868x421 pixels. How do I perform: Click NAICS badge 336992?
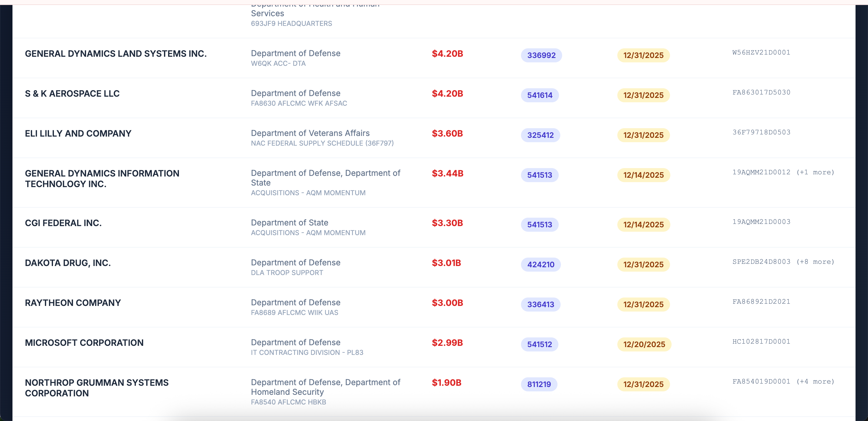point(541,55)
